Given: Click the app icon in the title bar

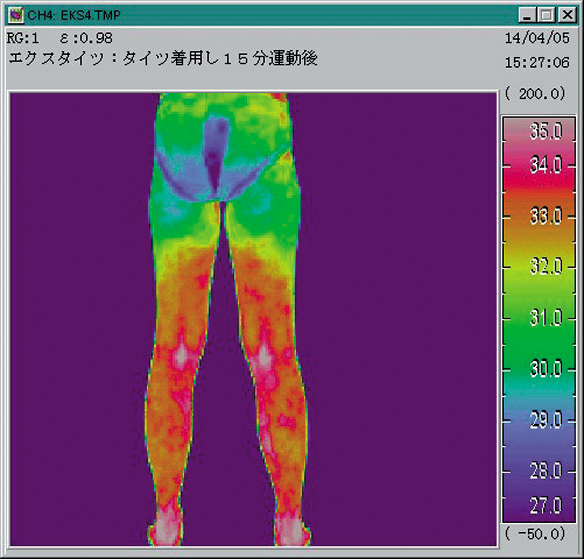Looking at the screenshot, I should coord(16,15).
